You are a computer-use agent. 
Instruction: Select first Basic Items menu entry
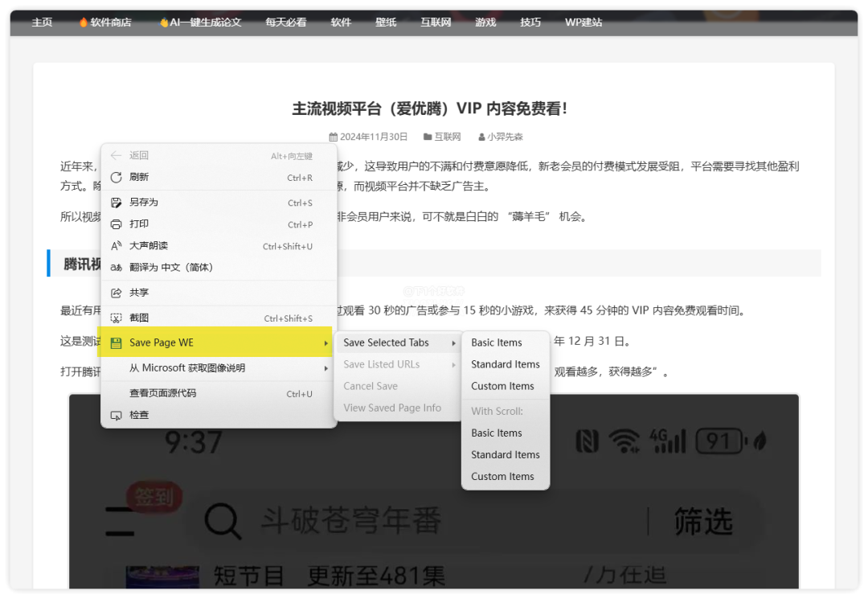[497, 343]
